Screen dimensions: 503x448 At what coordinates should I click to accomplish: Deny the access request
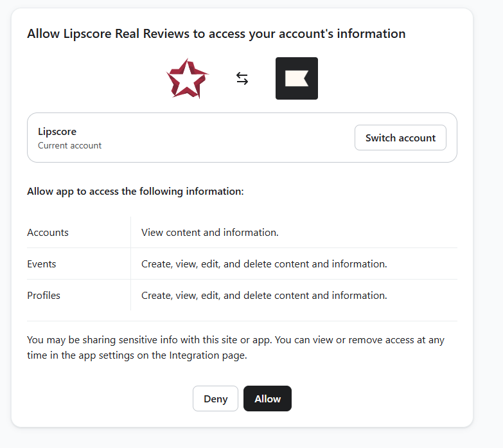point(215,399)
